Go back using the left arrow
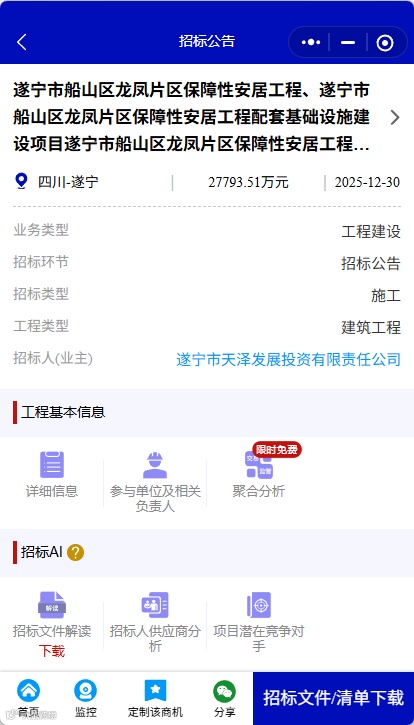 tap(22, 42)
